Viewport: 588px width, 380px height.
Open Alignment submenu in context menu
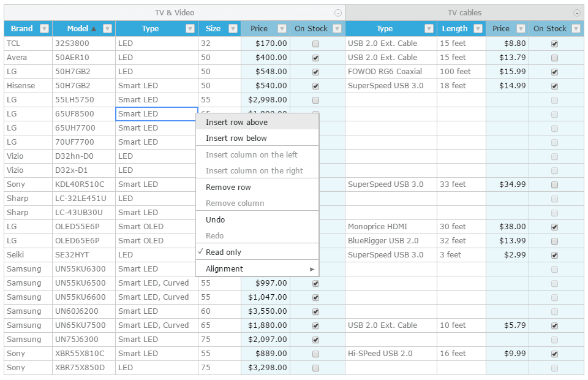pyautogui.click(x=257, y=268)
